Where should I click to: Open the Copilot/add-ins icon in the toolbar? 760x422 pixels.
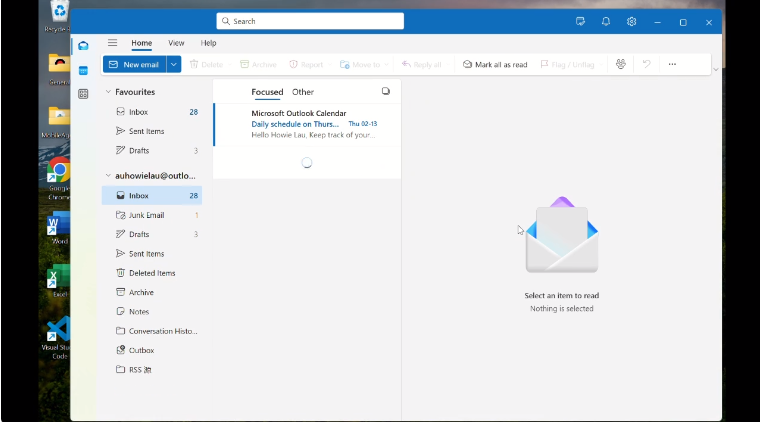(x=621, y=64)
